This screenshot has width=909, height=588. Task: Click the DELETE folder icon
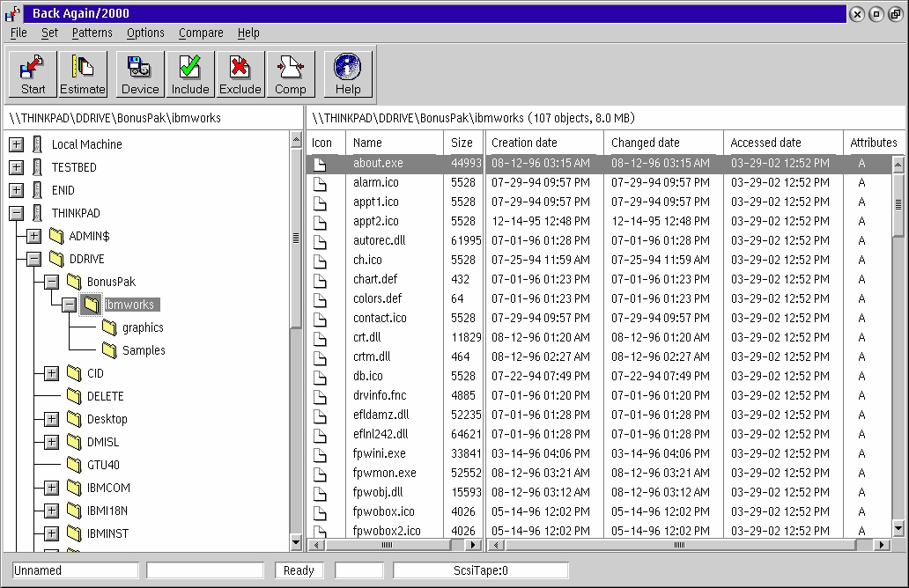[x=74, y=396]
